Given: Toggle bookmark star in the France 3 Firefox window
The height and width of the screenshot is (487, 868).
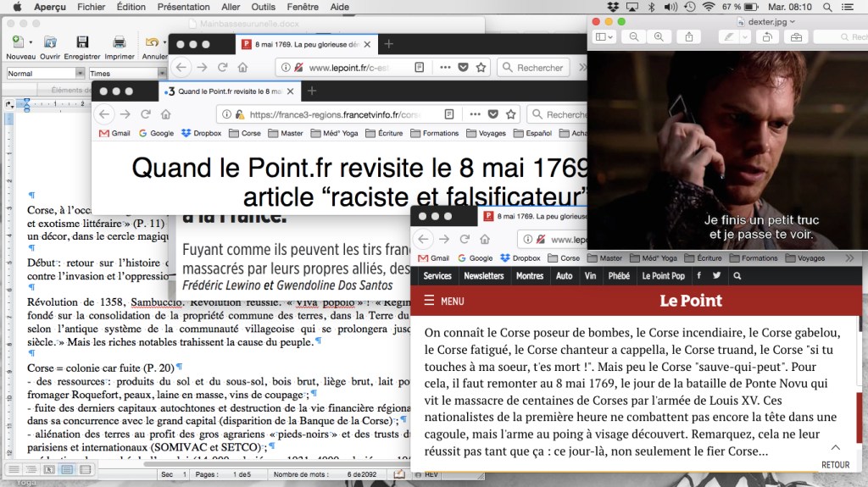Looking at the screenshot, I should tap(513, 114).
